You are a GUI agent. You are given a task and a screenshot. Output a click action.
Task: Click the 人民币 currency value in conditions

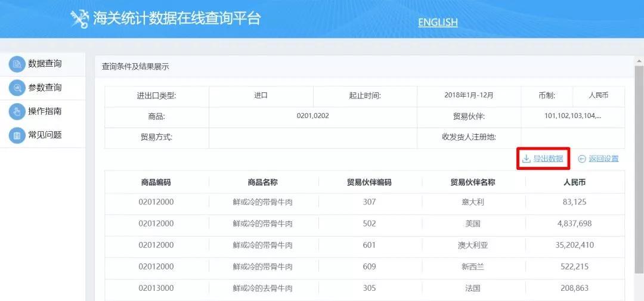coord(599,95)
